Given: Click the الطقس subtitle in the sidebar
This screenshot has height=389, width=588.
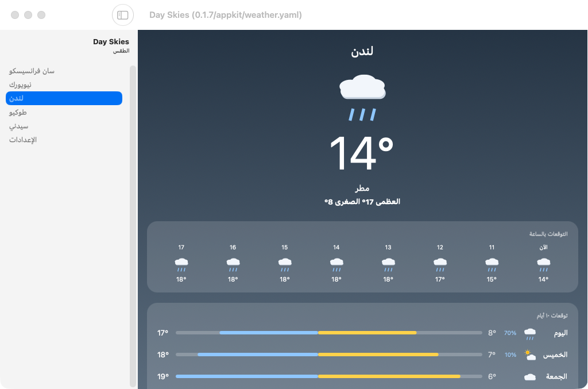Looking at the screenshot, I should pos(121,51).
